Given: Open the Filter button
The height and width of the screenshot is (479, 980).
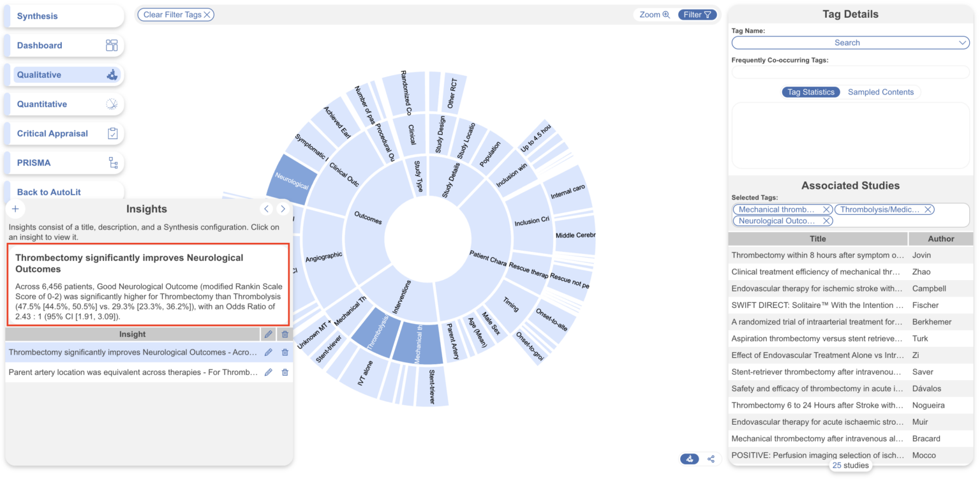Looking at the screenshot, I should point(697,15).
